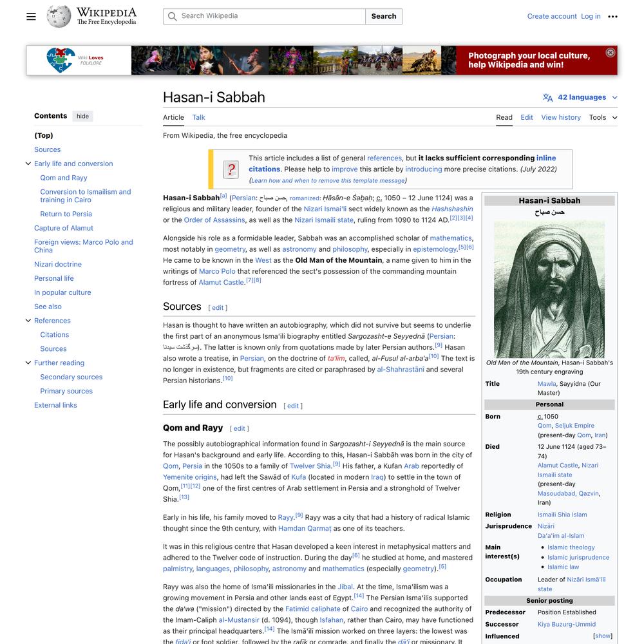Click the question mark citation notice icon
The width and height of the screenshot is (644, 644).
[x=231, y=169]
